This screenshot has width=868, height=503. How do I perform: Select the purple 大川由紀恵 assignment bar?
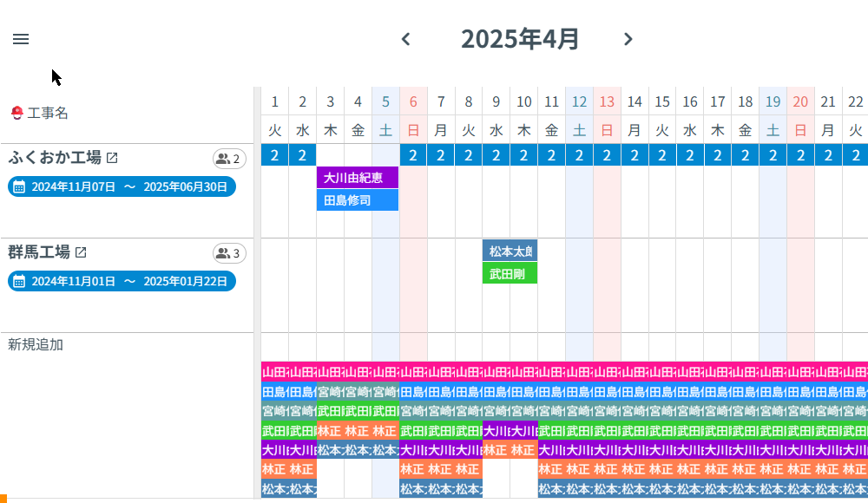click(357, 178)
